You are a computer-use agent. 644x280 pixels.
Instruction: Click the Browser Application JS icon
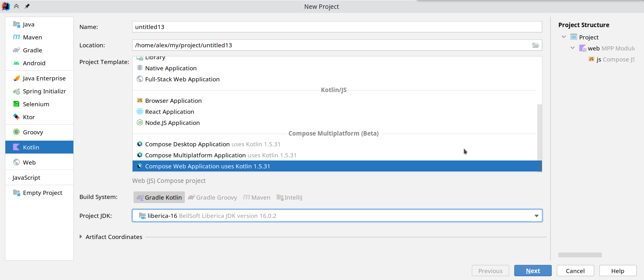tap(140, 100)
